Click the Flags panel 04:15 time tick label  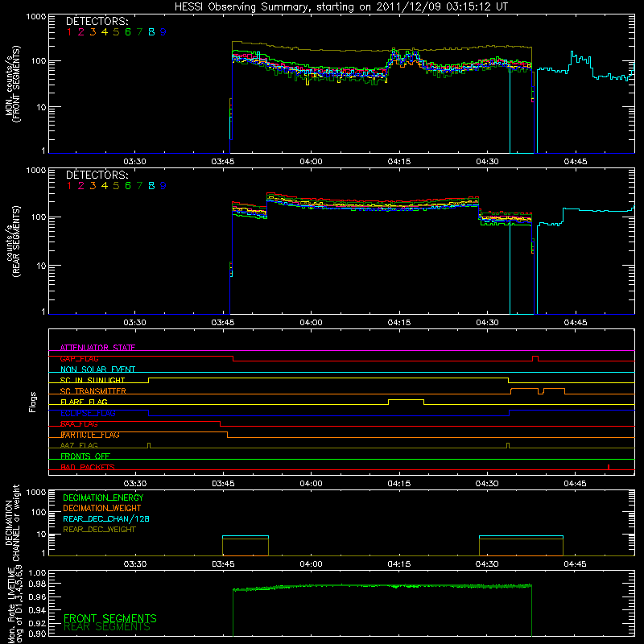398,484
